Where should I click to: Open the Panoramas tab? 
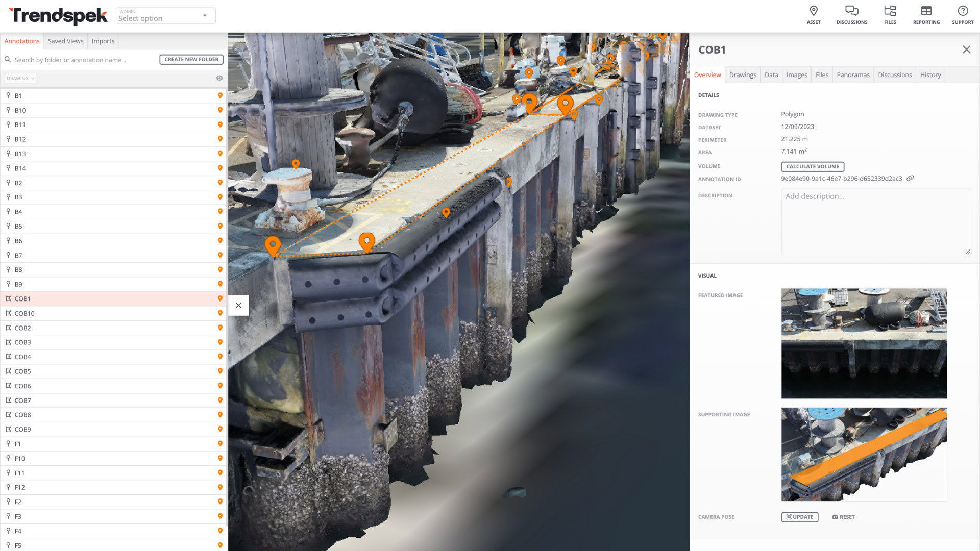pos(853,75)
